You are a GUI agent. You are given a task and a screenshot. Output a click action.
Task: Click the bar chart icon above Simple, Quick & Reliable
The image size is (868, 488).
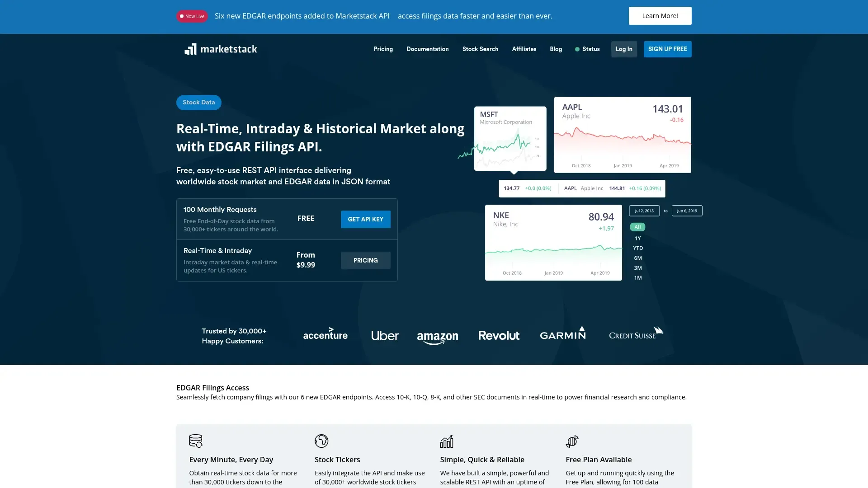[447, 441]
